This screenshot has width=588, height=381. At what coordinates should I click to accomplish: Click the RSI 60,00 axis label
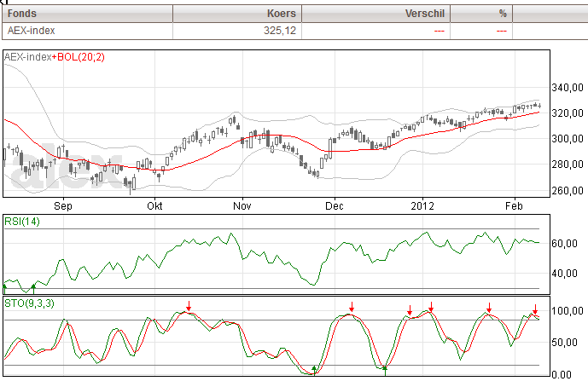click(564, 244)
